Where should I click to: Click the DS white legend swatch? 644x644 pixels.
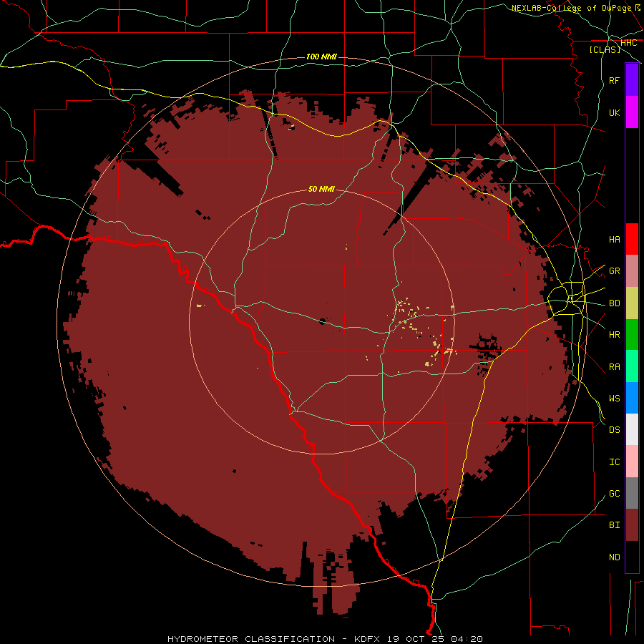(632, 429)
